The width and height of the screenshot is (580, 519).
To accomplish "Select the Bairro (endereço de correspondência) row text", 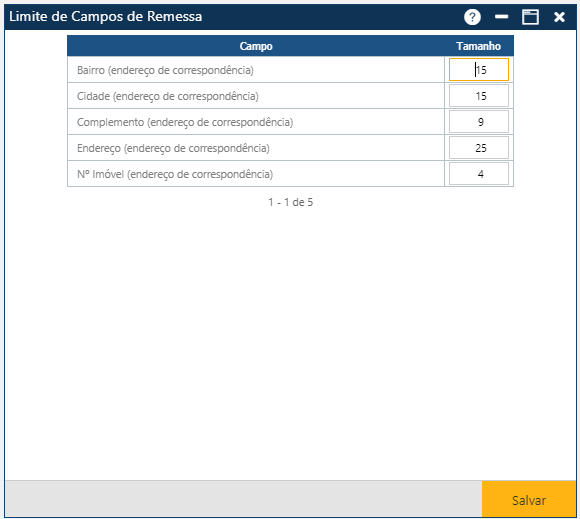I will coord(165,70).
